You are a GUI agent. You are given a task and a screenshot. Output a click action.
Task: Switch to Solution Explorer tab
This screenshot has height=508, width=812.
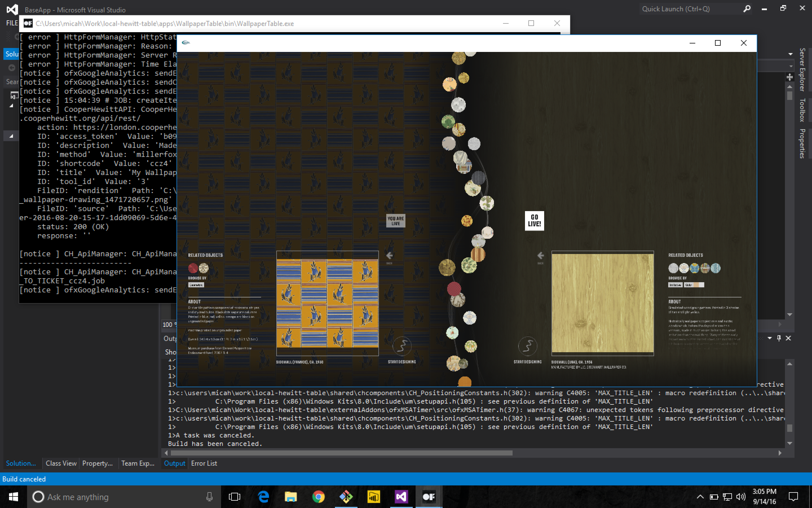click(x=21, y=463)
